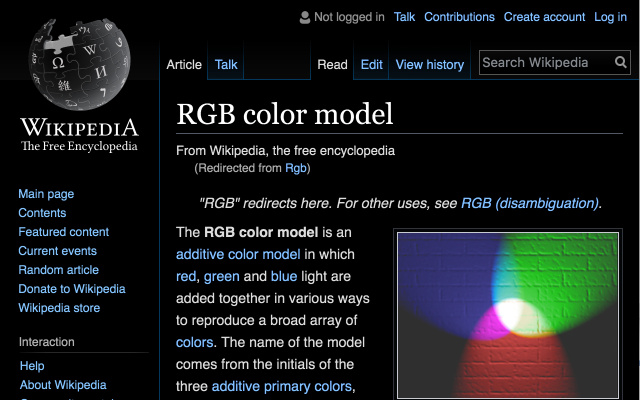Screen dimensions: 640x400
Task: Click 'The Free Encyclopedia' tagline
Action: pos(79,146)
